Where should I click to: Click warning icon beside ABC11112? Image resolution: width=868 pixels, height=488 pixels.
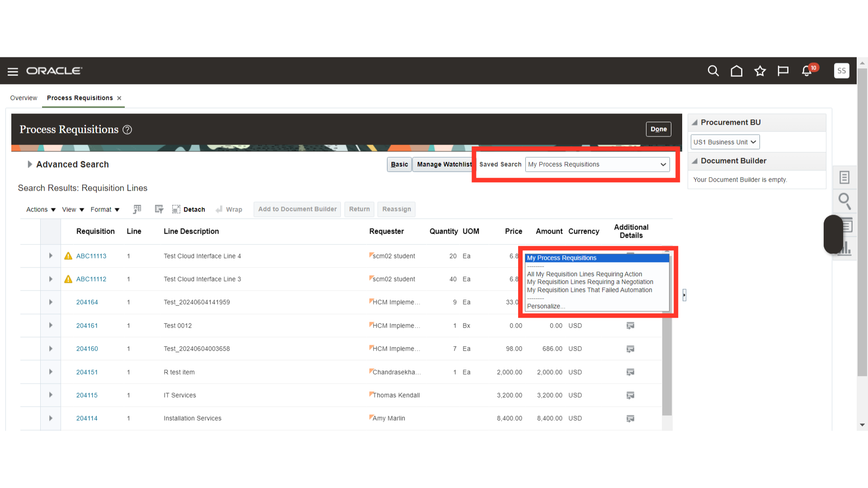coord(68,279)
